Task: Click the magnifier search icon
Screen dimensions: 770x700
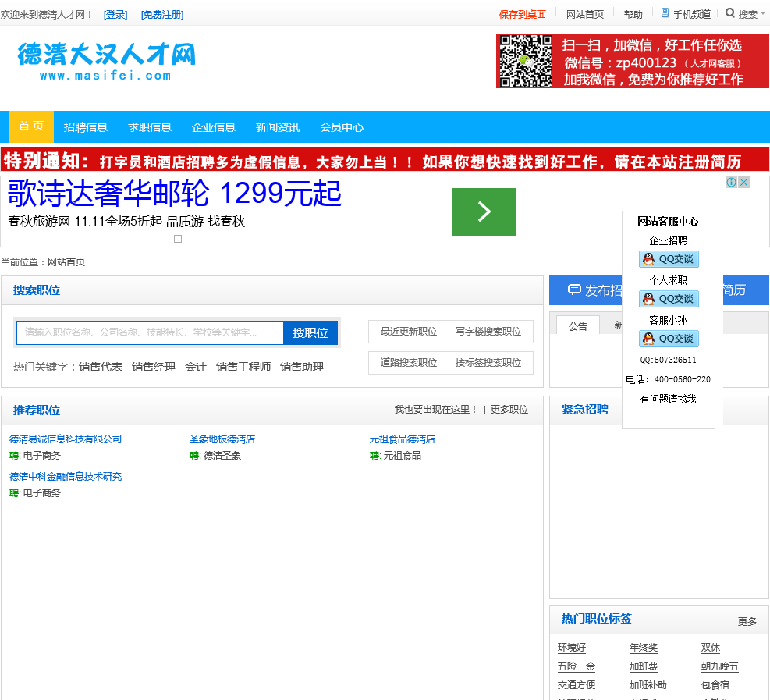Action: click(730, 13)
